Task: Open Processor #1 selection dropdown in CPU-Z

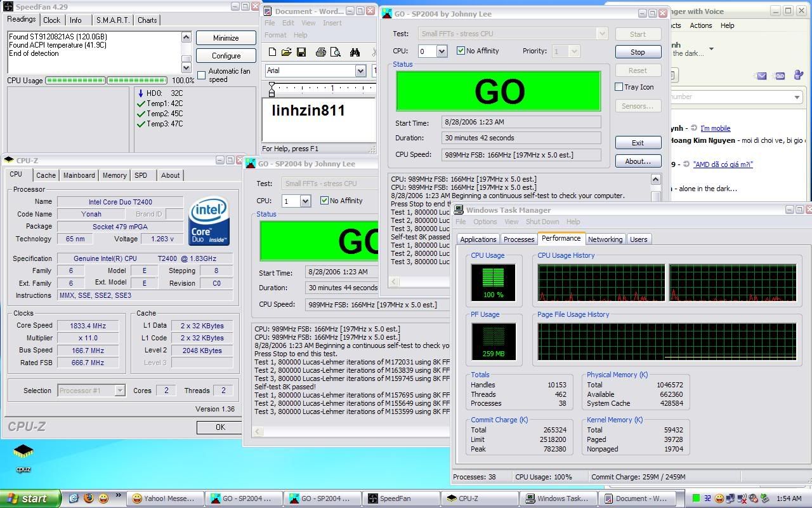Action: pos(120,391)
